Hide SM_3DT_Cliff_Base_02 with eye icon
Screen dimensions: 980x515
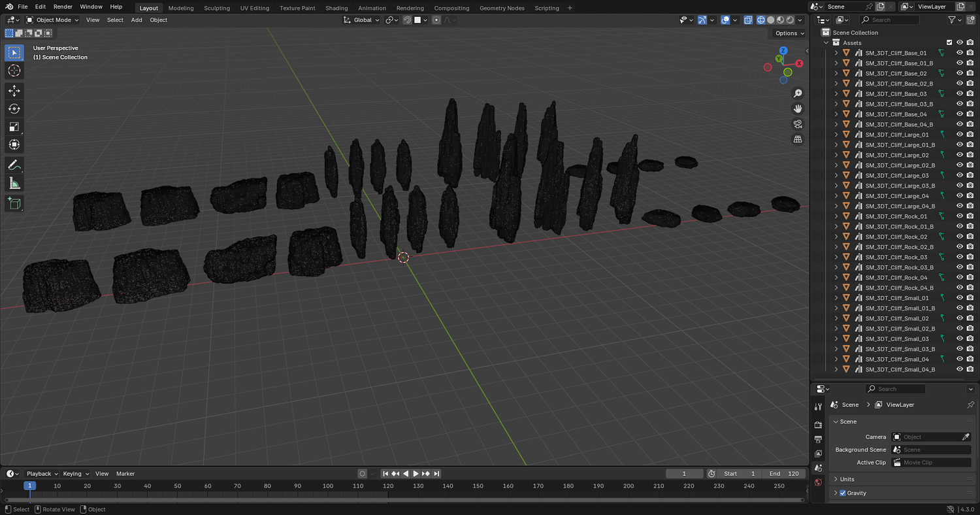pos(960,73)
